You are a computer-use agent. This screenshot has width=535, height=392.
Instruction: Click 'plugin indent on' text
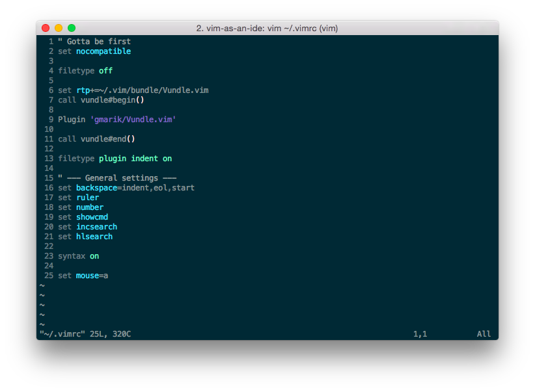click(135, 159)
